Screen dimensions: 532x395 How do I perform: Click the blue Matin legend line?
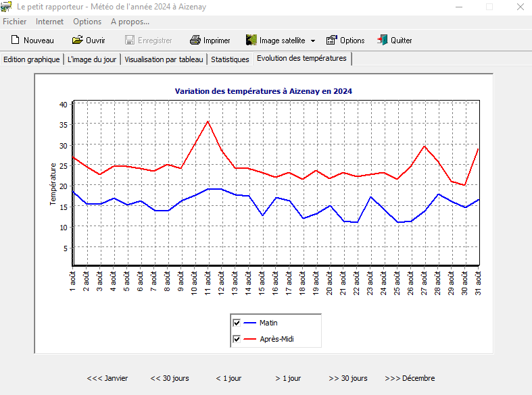coord(250,323)
